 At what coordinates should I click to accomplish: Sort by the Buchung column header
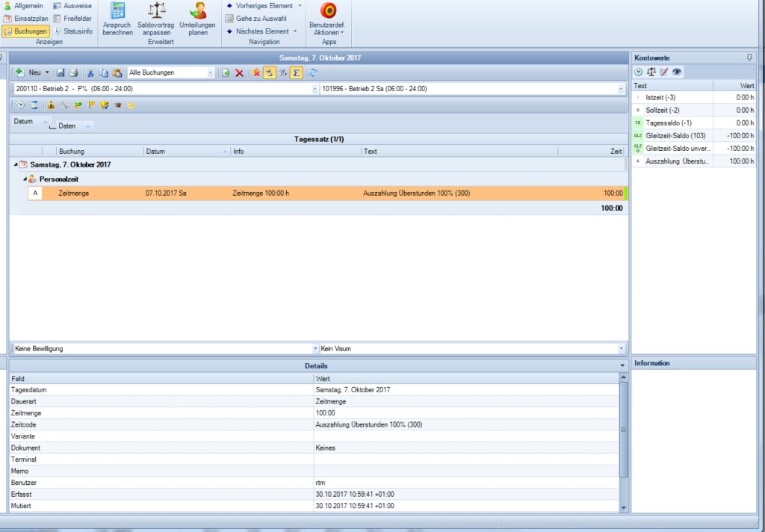[x=100, y=151]
